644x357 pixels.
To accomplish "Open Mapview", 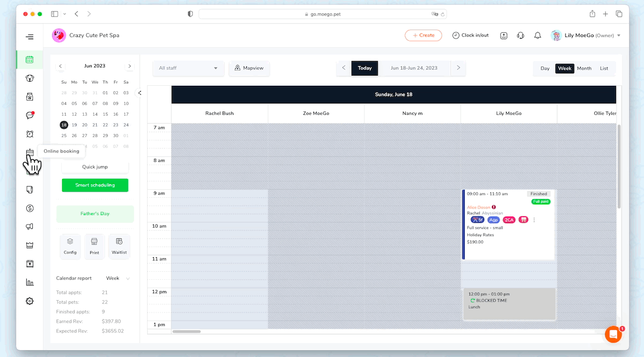I will (250, 68).
